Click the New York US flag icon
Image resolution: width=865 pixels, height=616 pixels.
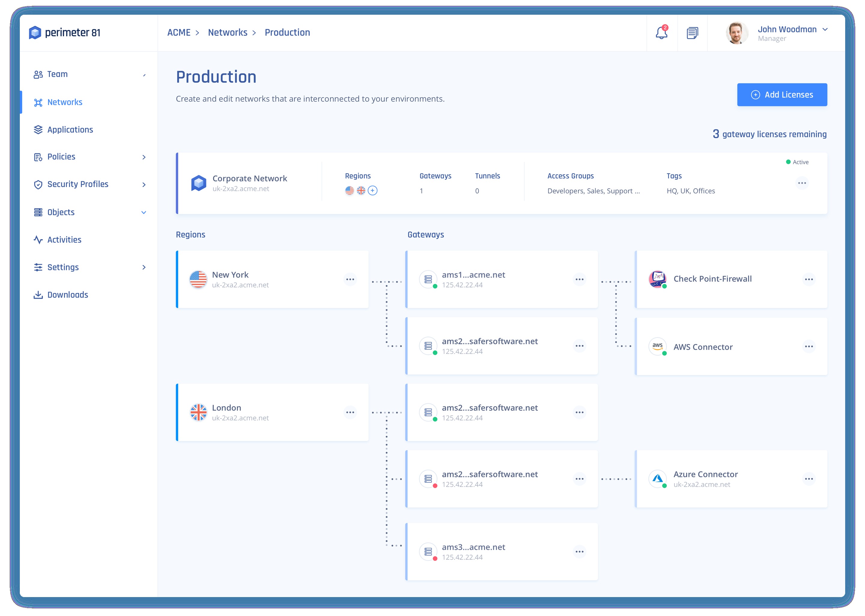click(x=198, y=279)
